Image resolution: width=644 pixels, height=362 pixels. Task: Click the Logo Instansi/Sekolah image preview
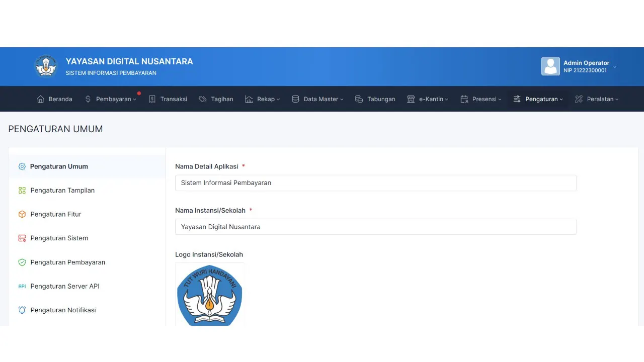click(x=210, y=294)
